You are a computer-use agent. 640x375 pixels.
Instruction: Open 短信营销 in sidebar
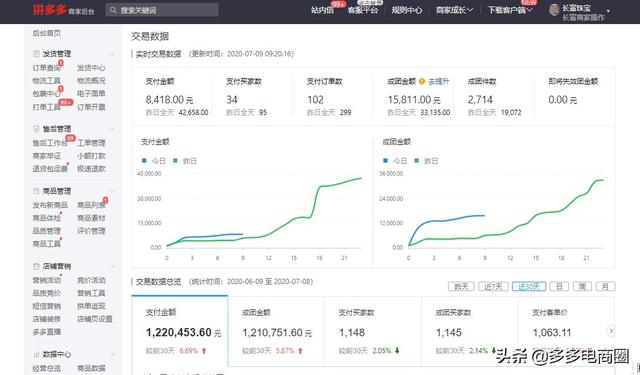click(x=47, y=306)
